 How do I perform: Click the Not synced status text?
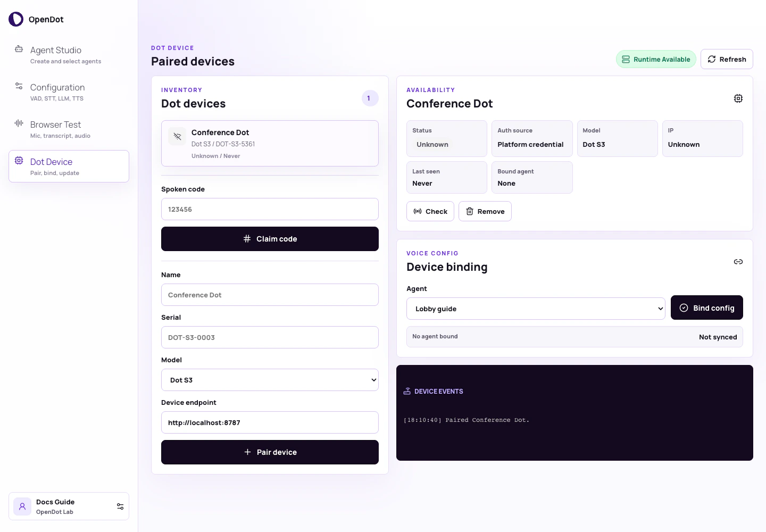[x=718, y=337]
